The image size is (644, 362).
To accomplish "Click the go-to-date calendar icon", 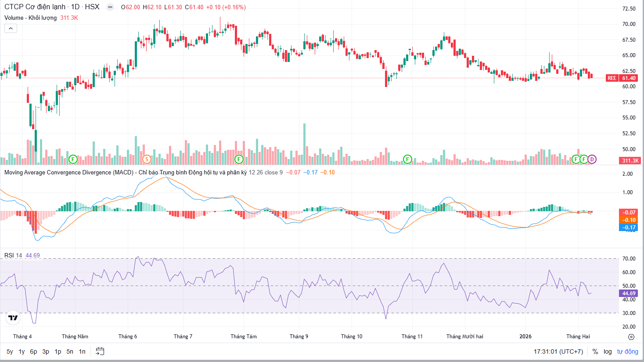I will pyautogui.click(x=100, y=351).
